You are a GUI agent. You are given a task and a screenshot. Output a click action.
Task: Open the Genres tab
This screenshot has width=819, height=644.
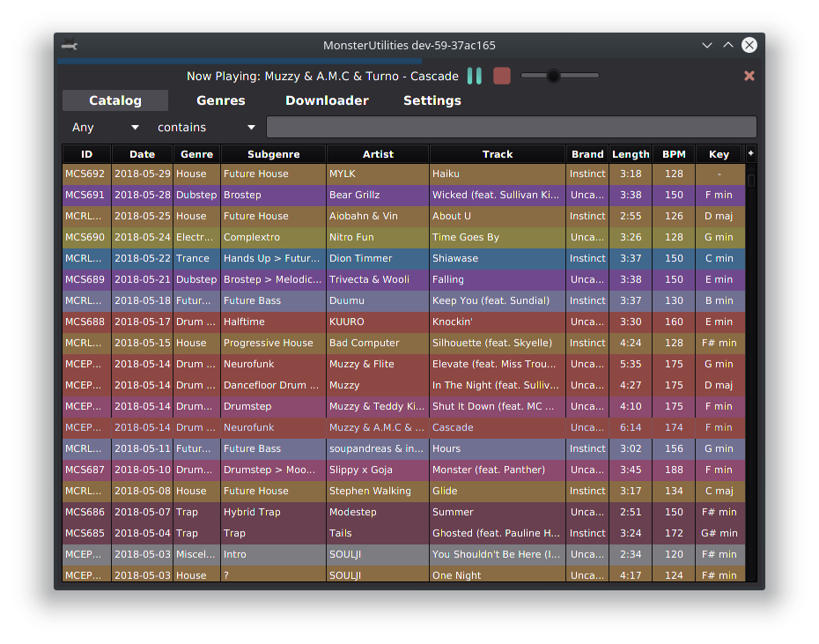[x=220, y=100]
